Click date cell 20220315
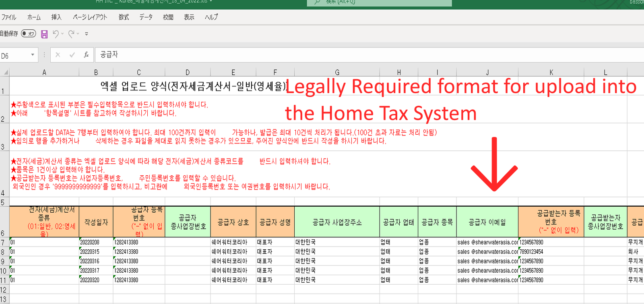The image size is (644, 304). click(x=96, y=251)
